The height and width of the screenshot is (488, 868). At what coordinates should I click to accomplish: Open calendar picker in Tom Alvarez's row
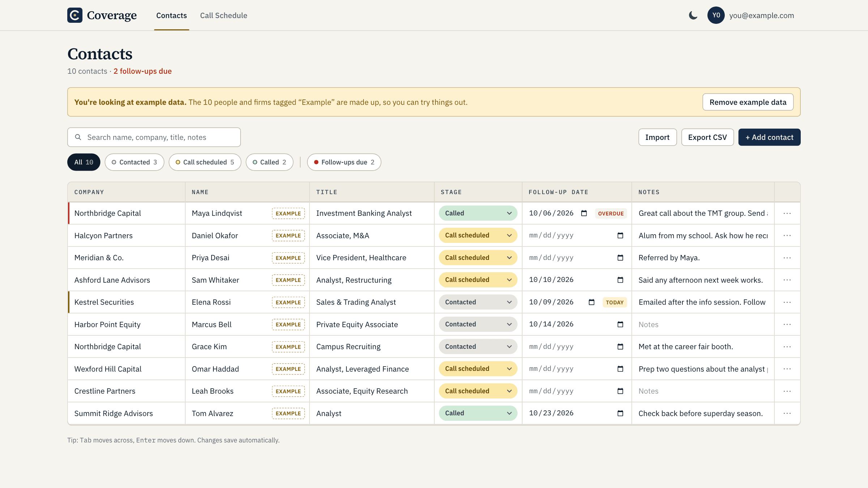(x=620, y=413)
